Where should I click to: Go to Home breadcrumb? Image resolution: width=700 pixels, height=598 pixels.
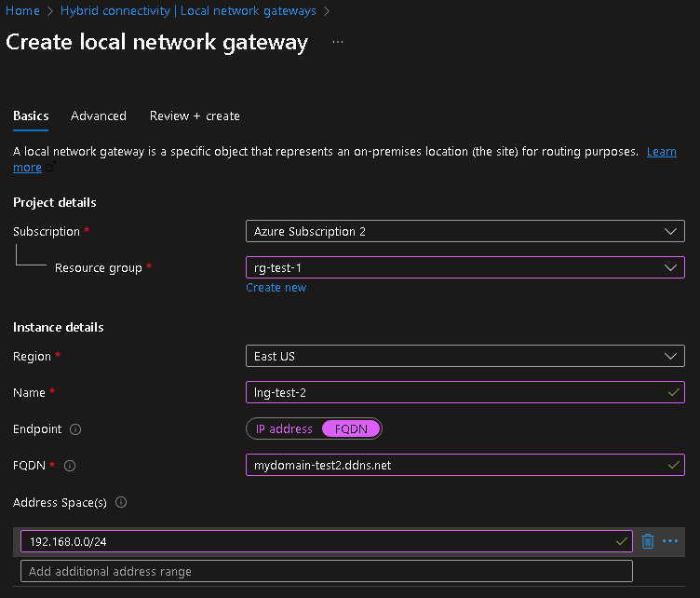click(x=22, y=11)
